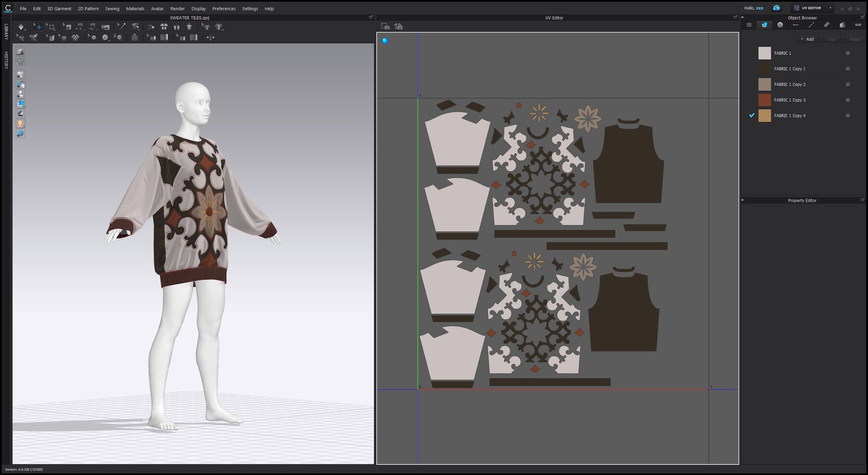Select FABRIC 1 Copy 3 rust swatch

765,100
